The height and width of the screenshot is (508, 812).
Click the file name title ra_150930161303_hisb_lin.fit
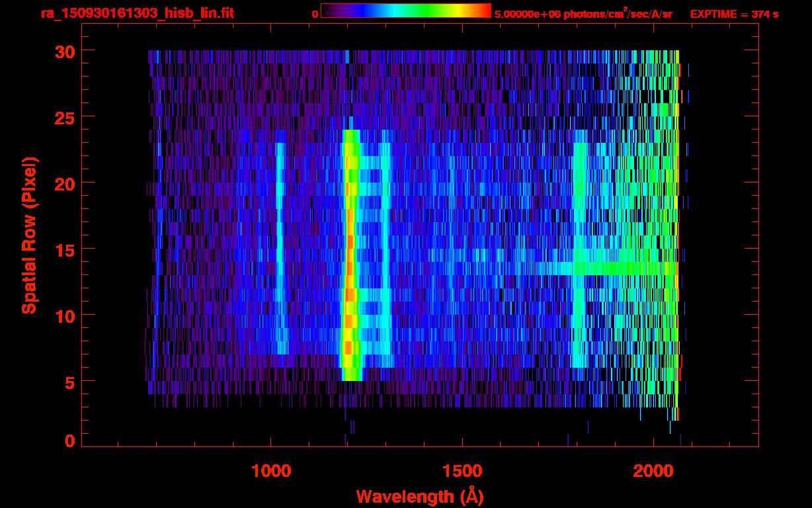[137, 13]
